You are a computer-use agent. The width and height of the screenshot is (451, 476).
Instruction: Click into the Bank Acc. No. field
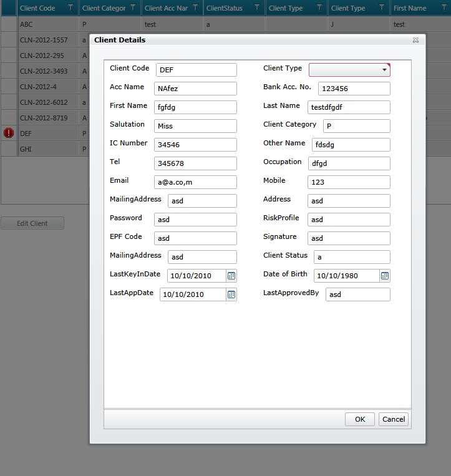[x=354, y=89]
